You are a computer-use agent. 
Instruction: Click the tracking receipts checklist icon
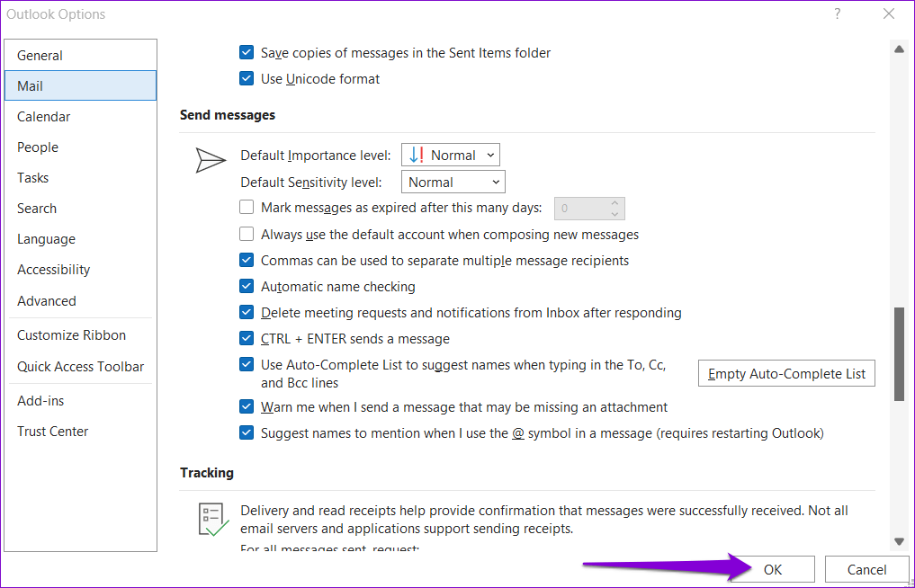213,519
